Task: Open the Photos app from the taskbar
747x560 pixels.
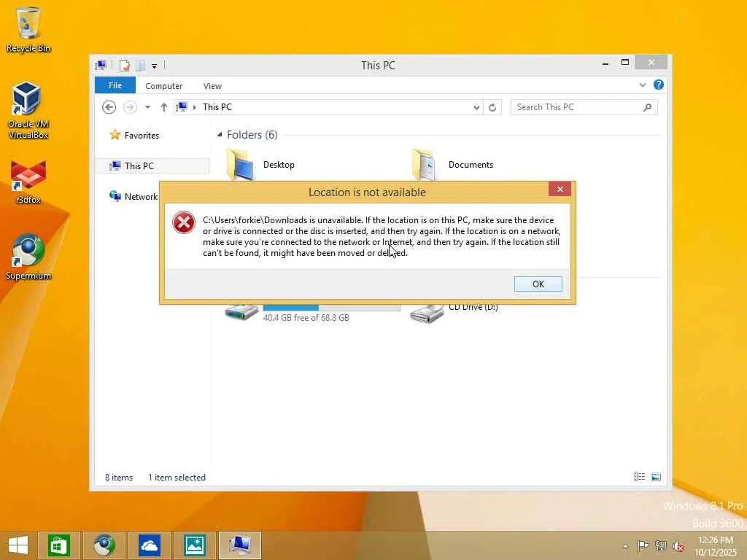Action: tap(194, 545)
